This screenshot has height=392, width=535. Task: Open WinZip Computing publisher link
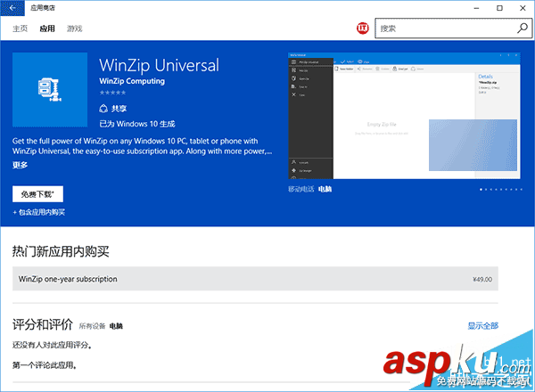(132, 81)
